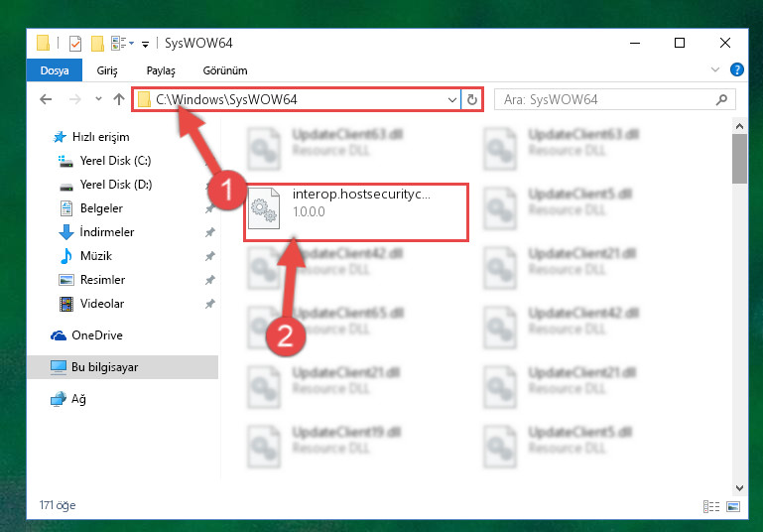The image size is (763, 532).
Task: Click the address bar path C:\Windows\SysWOW64
Action: pyautogui.click(x=226, y=100)
